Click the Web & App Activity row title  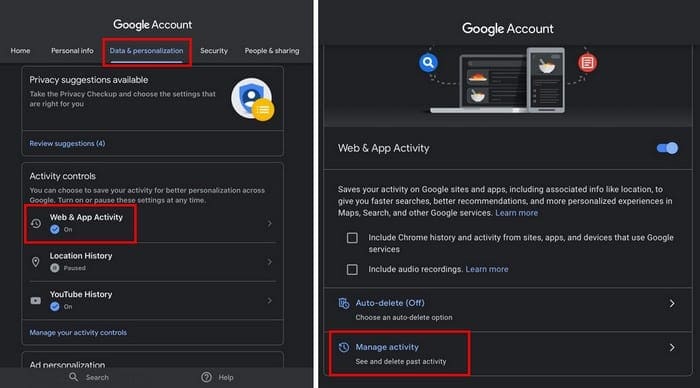pos(86,217)
